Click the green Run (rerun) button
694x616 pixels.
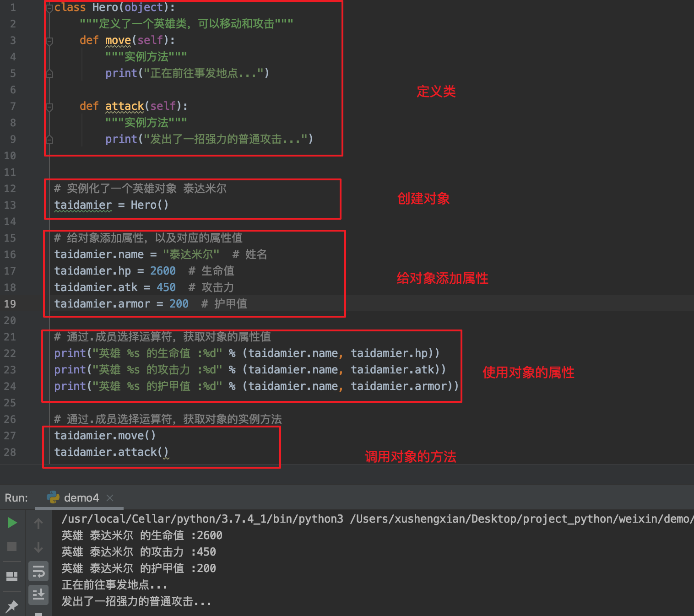tap(12, 523)
